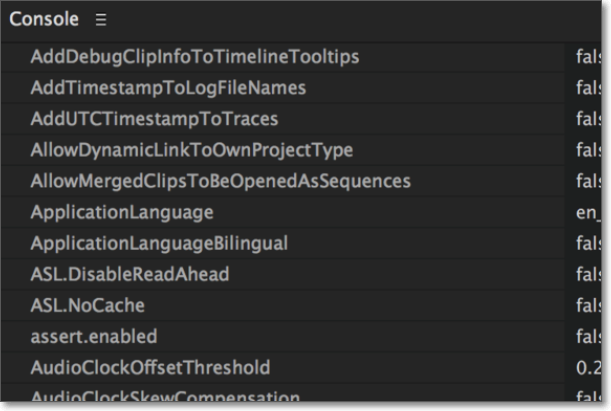Select the ASL.NoCache entry
The width and height of the screenshot is (611, 411).
tap(88, 305)
